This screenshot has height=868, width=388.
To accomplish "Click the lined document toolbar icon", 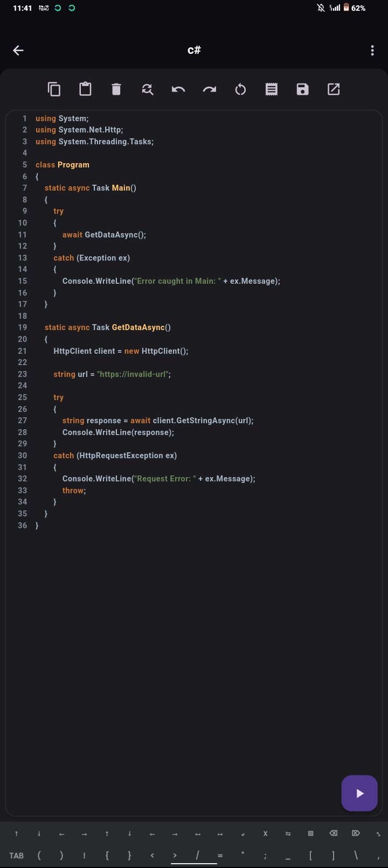I will [272, 89].
